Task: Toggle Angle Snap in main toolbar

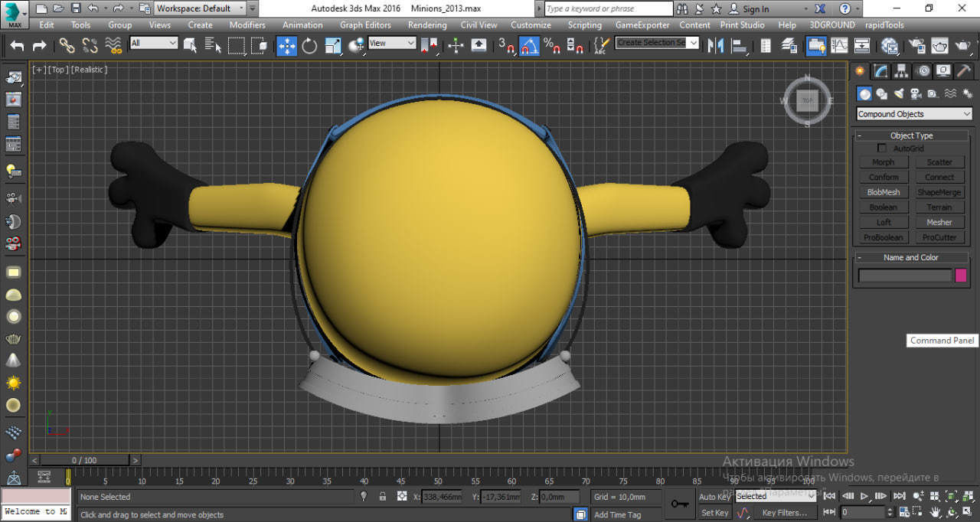Action: [x=529, y=46]
